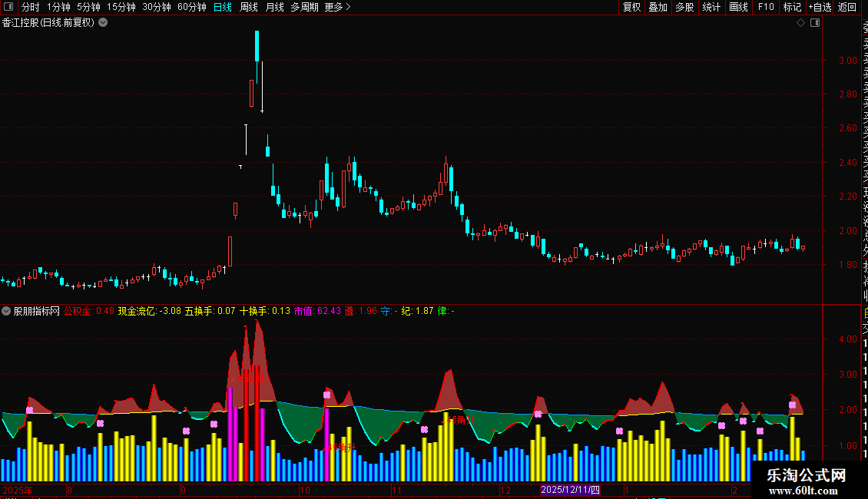Select the 30分钟 period tab
868x499 pixels.
[156, 7]
